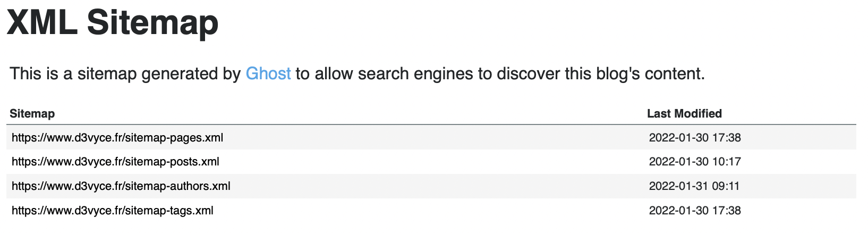Select the 2022-01-31 09:11 date cell
Screen dimensions: 868x233
point(694,186)
